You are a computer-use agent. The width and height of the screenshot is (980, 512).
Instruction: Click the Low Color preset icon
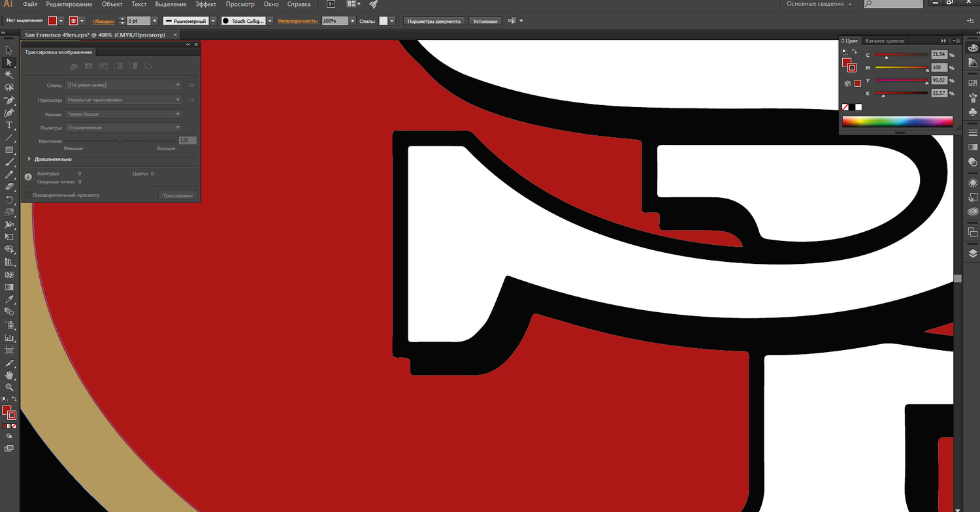point(103,66)
